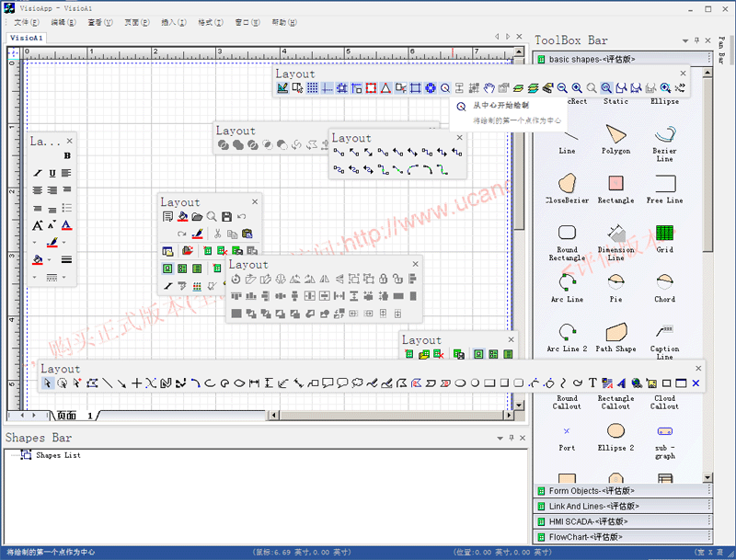
Task: Click the Bold icon in formatting toolbar
Action: tap(67, 156)
